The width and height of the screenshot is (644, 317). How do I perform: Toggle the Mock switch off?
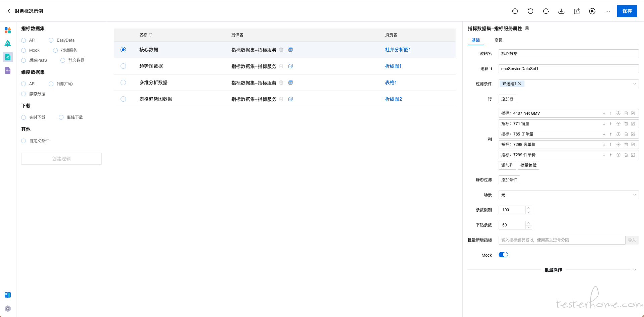pos(503,255)
